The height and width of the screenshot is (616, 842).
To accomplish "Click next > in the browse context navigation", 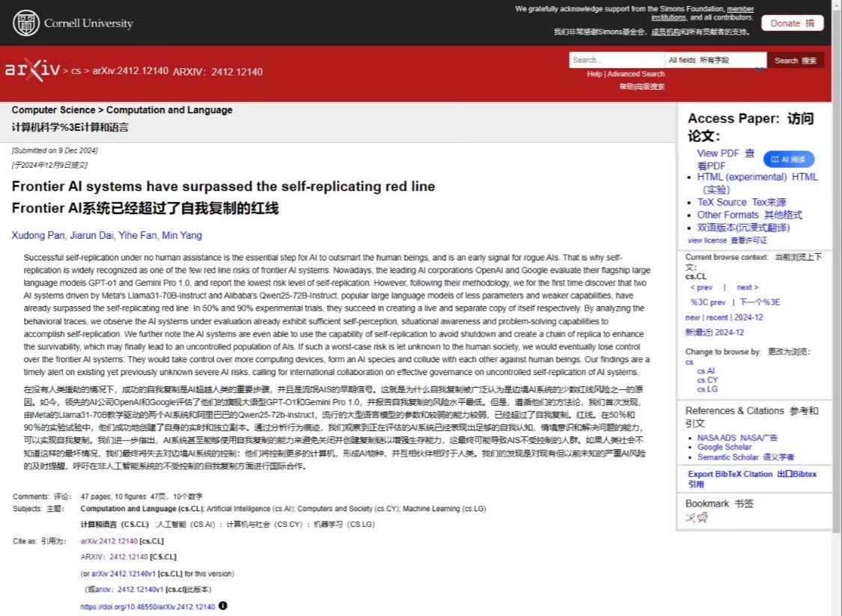I will 745,287.
